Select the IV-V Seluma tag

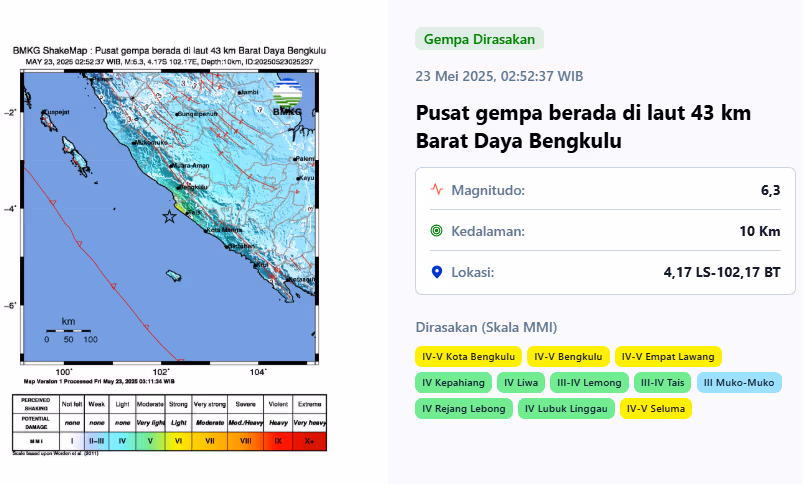[657, 408]
